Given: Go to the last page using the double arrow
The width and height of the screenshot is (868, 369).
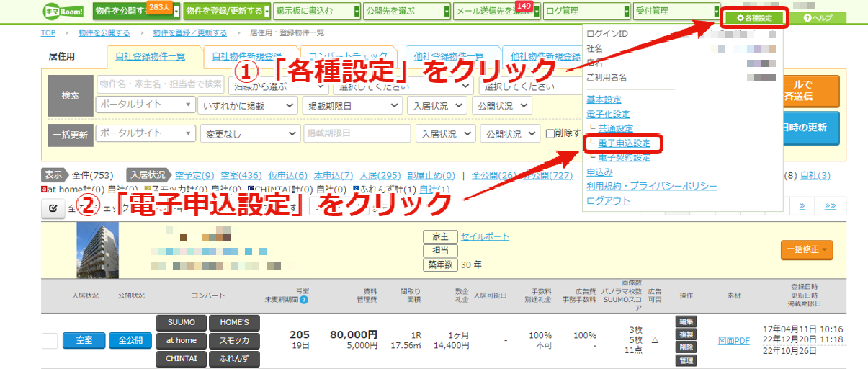Looking at the screenshot, I should pos(831,205).
